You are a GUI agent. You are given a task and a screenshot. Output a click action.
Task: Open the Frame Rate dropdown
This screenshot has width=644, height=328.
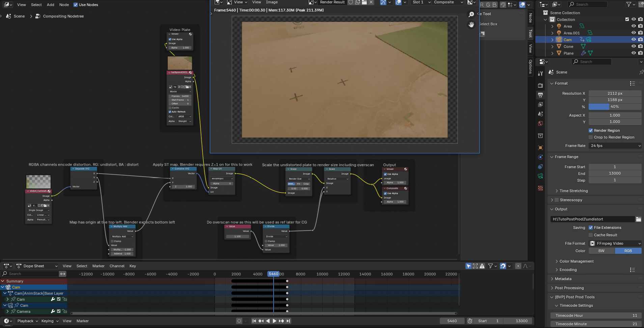click(615, 146)
